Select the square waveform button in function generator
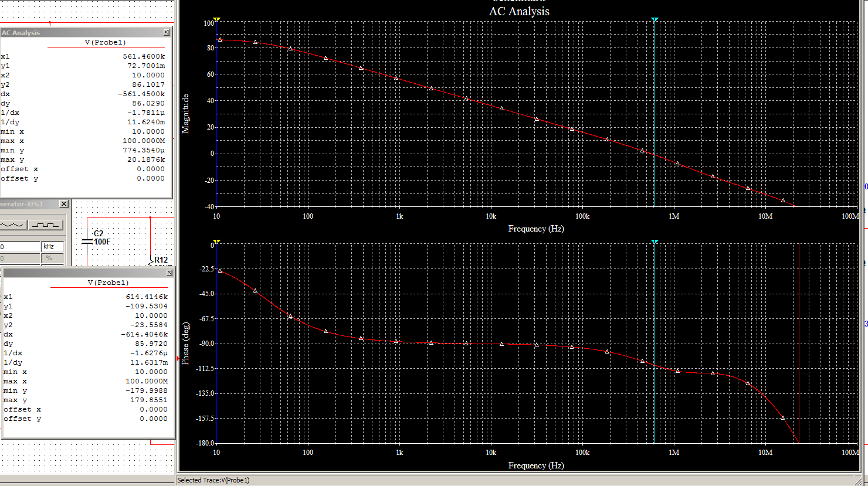The image size is (868, 486). click(x=46, y=225)
